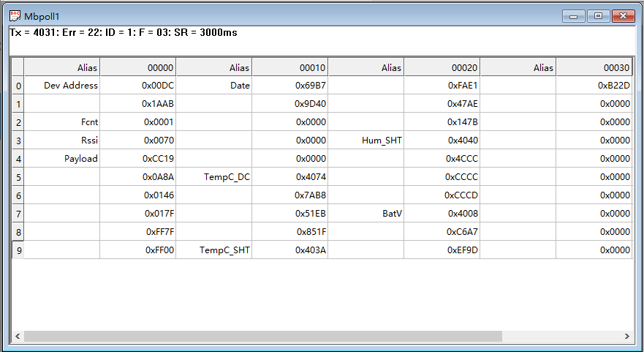Maximize the Mbpoll1 window
The width and height of the screenshot is (644, 352).
pos(599,16)
